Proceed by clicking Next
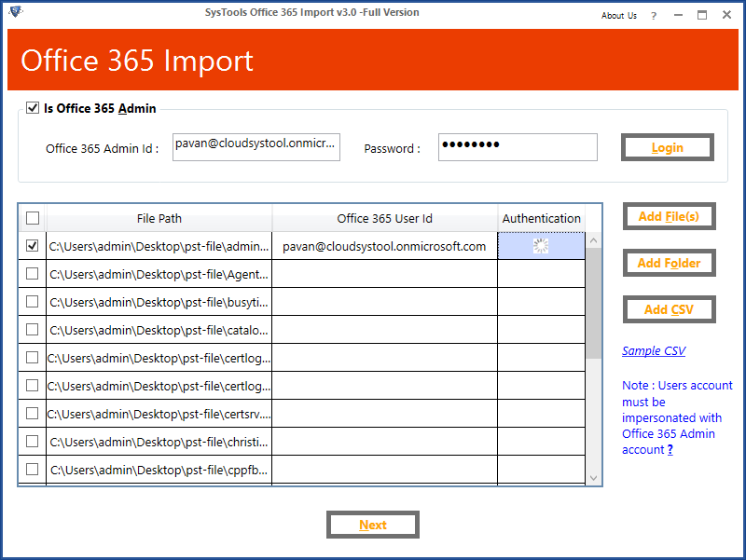The image size is (746, 560). tap(372, 524)
